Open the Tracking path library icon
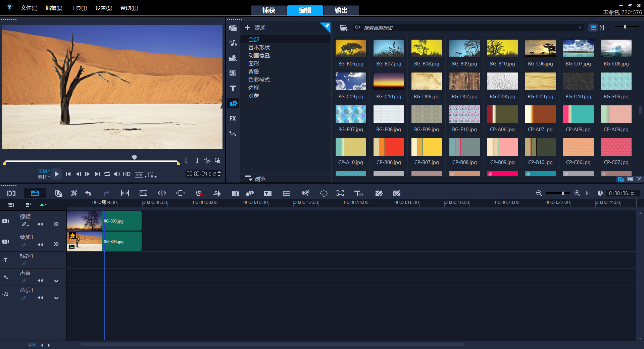 click(233, 134)
